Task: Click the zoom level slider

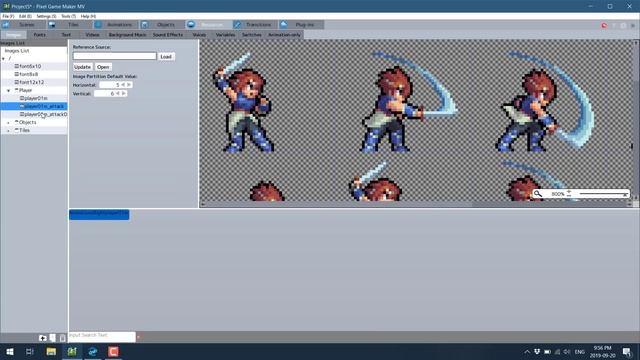Action: coord(603,194)
